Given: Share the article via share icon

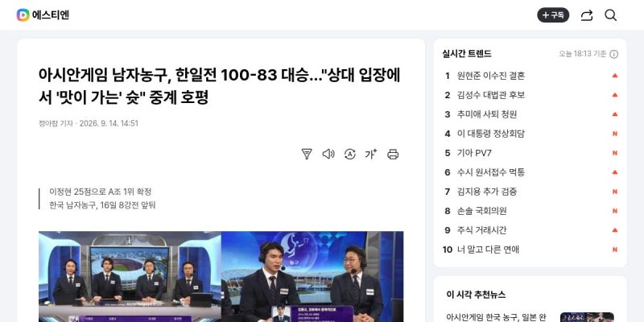Looking at the screenshot, I should click(x=587, y=15).
